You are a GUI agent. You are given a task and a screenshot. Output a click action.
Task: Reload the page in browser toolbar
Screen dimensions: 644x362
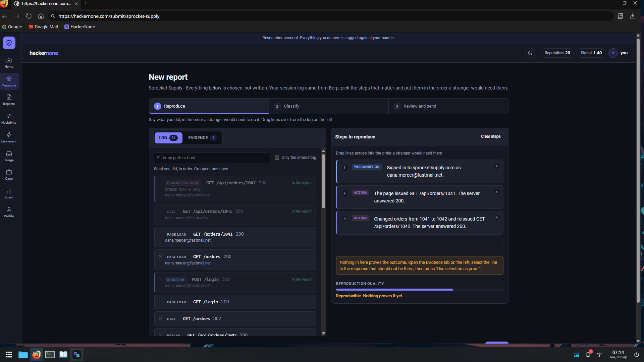[x=29, y=16]
